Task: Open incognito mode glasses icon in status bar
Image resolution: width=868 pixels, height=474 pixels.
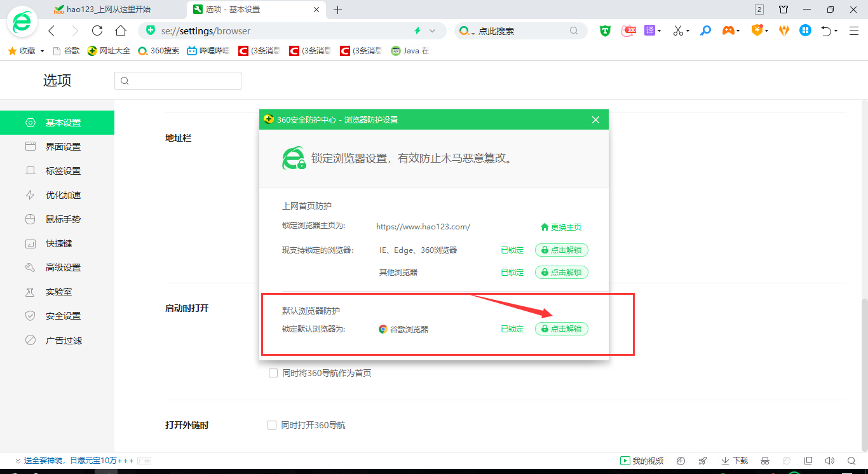Action: 764,460
